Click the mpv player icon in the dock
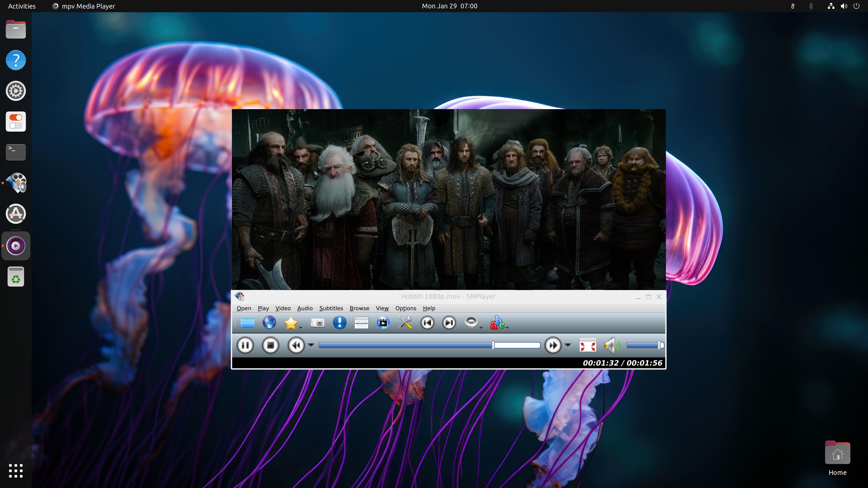This screenshot has width=868, height=488. pos(16,246)
